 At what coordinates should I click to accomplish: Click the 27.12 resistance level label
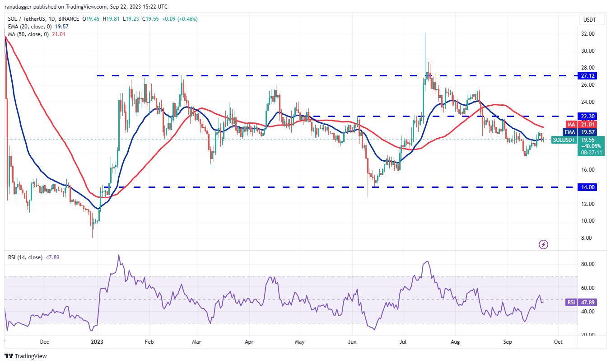(587, 76)
